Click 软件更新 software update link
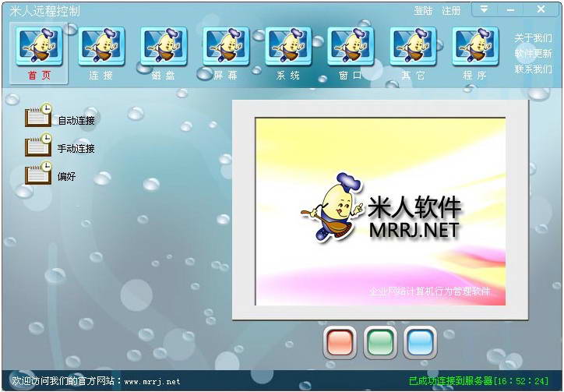This screenshot has width=564, height=392. coord(533,53)
